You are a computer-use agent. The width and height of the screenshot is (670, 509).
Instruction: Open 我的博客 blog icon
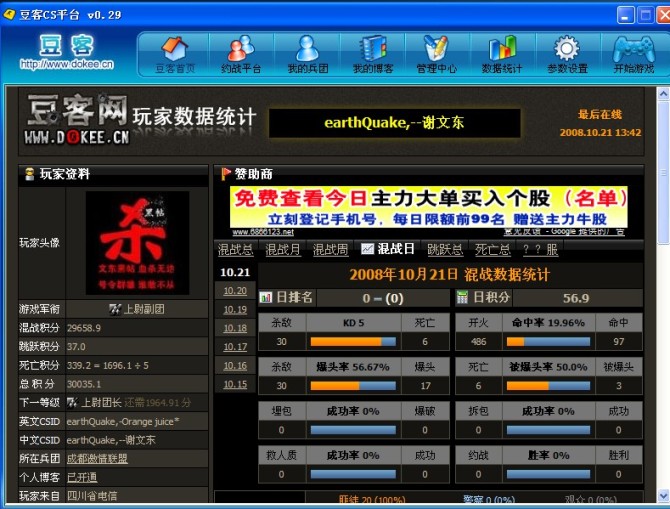click(x=372, y=53)
